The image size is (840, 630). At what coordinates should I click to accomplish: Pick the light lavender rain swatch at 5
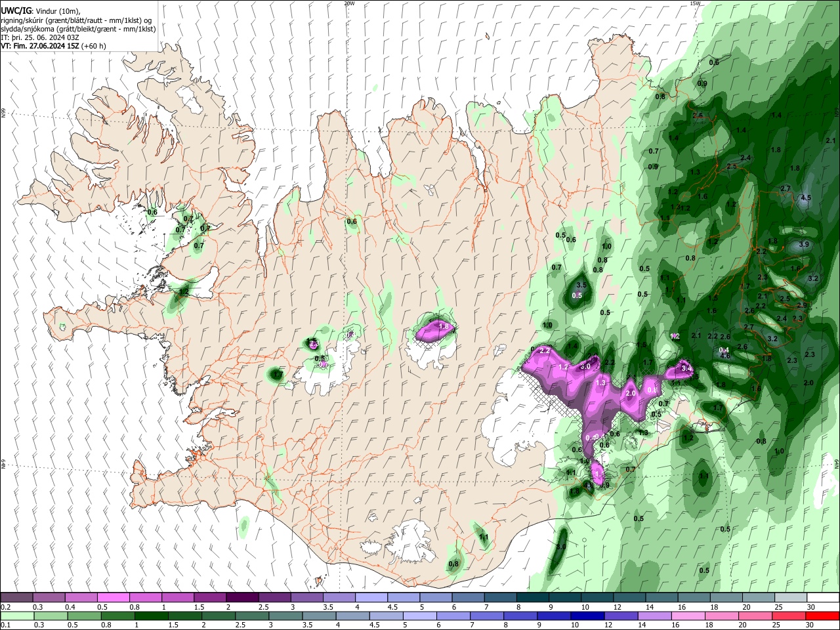(x=420, y=616)
